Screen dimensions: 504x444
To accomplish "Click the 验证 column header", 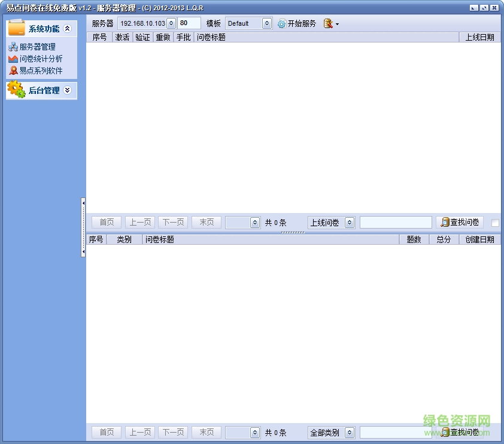I will (142, 37).
